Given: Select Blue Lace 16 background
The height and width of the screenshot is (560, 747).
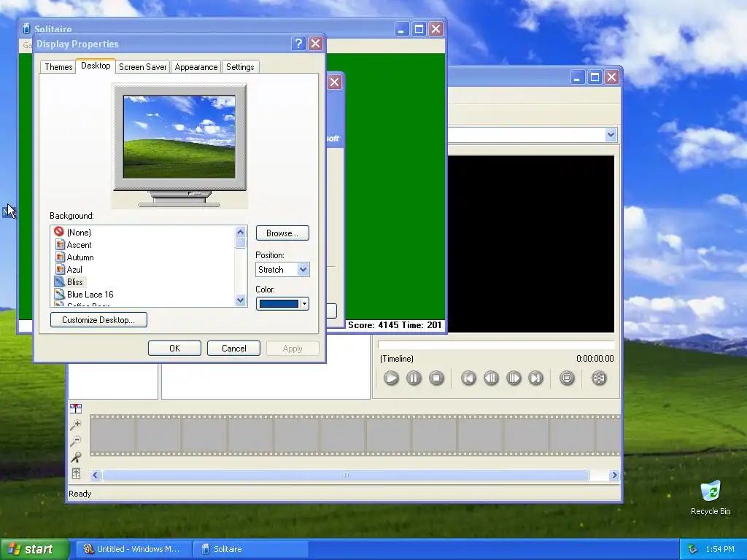Looking at the screenshot, I should point(84,295).
